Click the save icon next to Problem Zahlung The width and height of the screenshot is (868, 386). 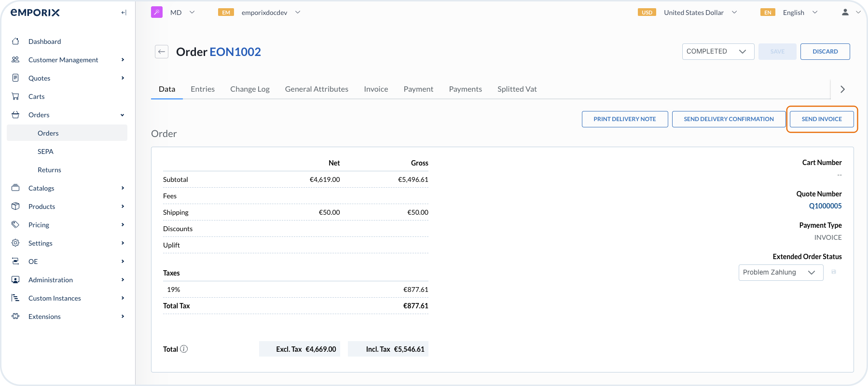[x=834, y=272]
